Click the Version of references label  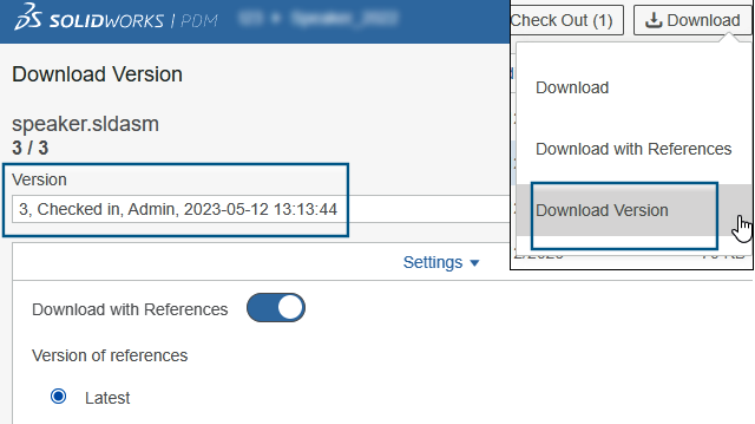[x=110, y=355]
